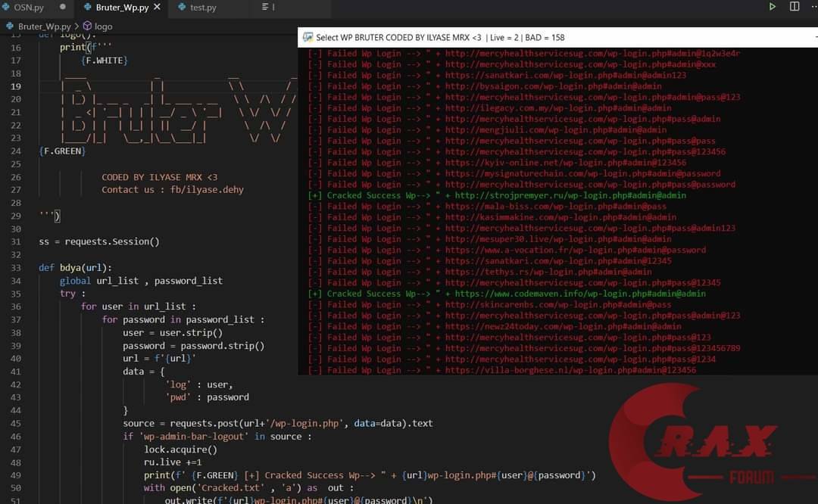Click the '{F.WHITE}' text on line 17
The width and height of the screenshot is (818, 504).
[x=105, y=61]
